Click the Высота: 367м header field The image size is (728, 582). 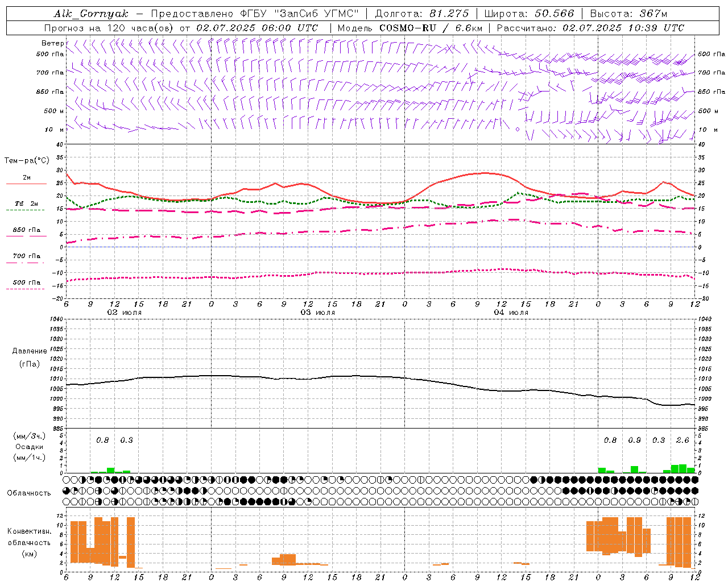tap(628, 14)
